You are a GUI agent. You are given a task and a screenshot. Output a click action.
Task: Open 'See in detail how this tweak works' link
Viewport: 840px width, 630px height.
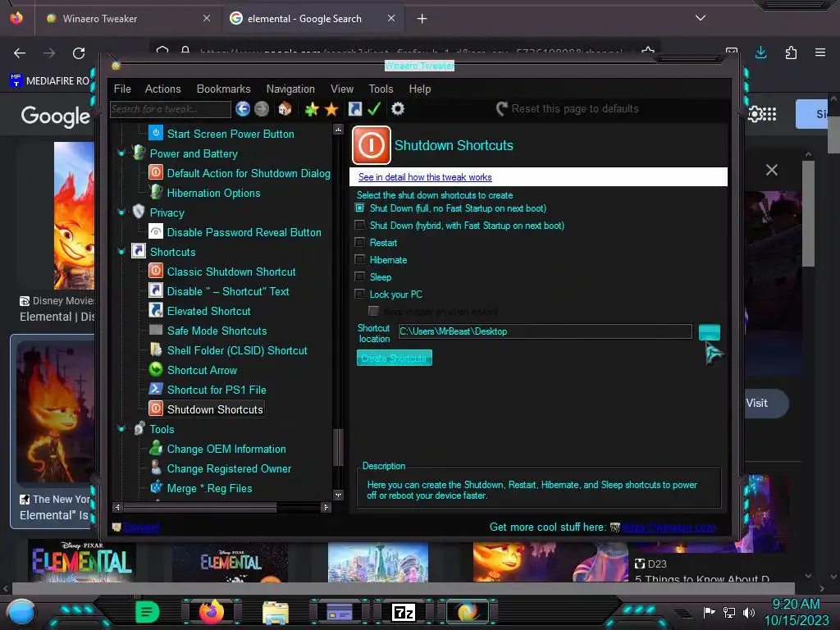pyautogui.click(x=425, y=177)
